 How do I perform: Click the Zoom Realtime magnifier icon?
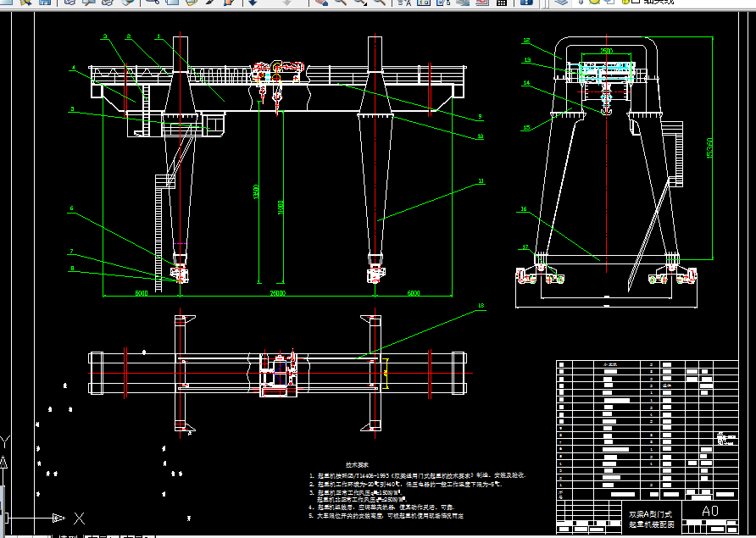pyautogui.click(x=341, y=2)
